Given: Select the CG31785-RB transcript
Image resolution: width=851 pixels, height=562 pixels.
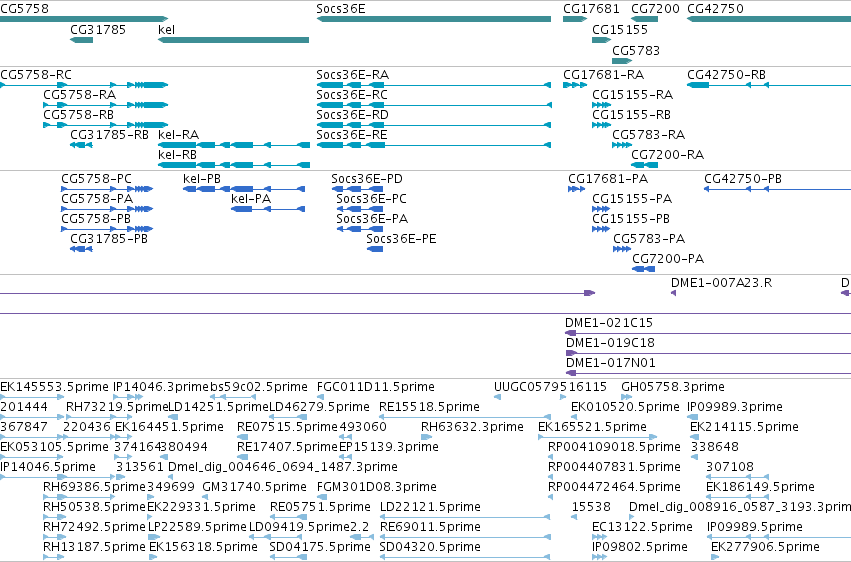Looking at the screenshot, I should tap(81, 145).
